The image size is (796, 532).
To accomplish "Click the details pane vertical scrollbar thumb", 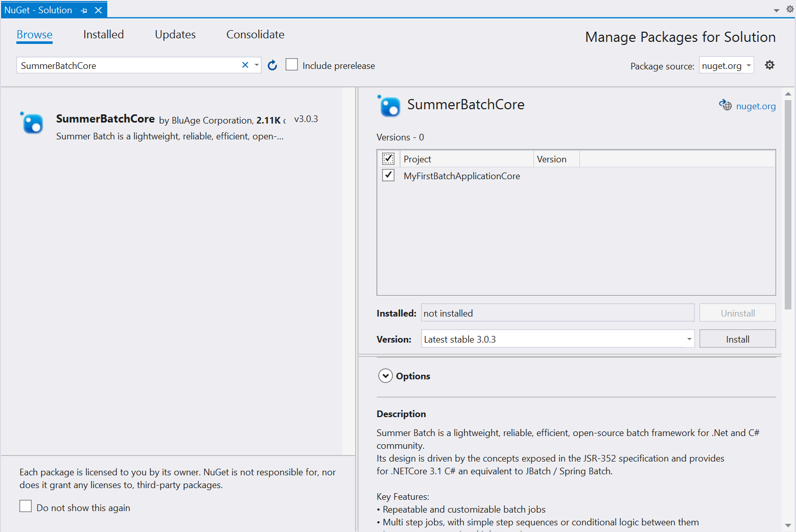I will pos(788,204).
